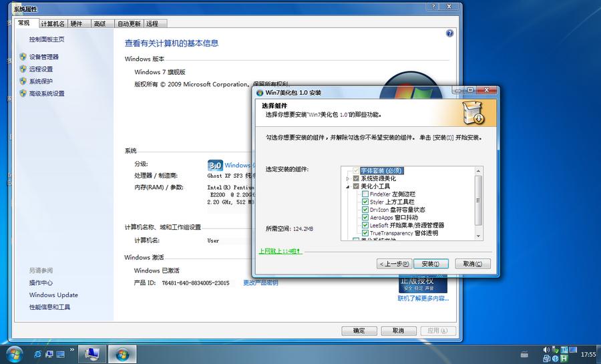The image size is (601, 364).
Task: Open 系统保护 settings link
Action: click(x=41, y=81)
